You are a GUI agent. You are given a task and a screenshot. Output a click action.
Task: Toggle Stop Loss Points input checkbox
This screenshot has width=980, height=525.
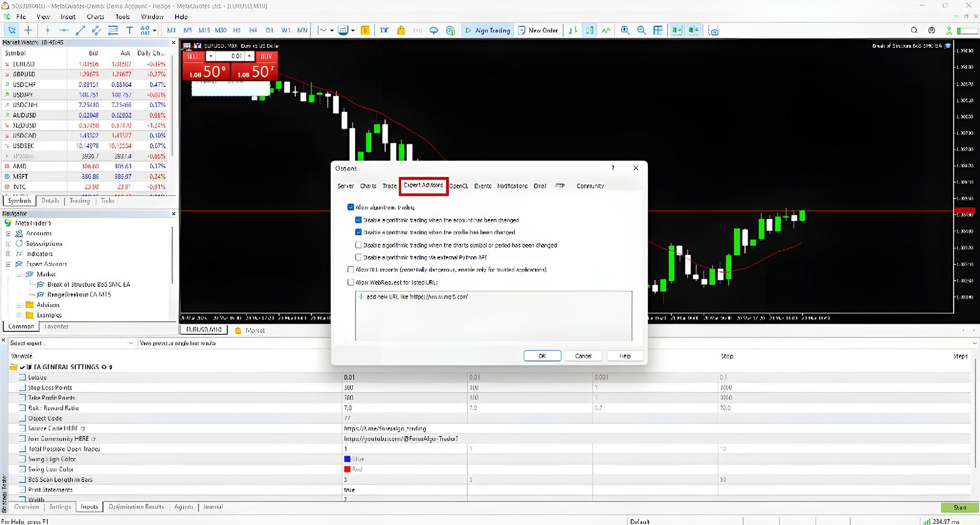[22, 387]
